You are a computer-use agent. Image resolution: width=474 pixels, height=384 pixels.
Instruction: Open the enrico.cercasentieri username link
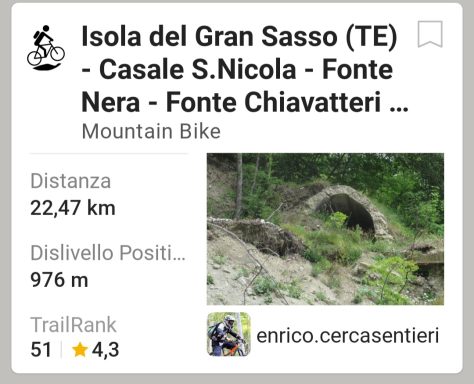[347, 335]
